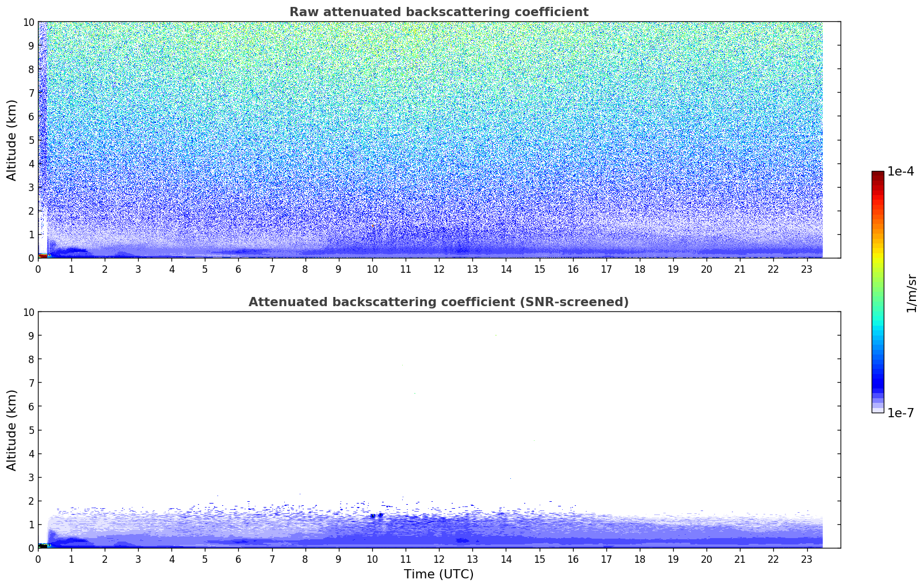Click the red near-surface signal in the raw plot
Viewport: 924px width, 587px height.
[x=43, y=256]
